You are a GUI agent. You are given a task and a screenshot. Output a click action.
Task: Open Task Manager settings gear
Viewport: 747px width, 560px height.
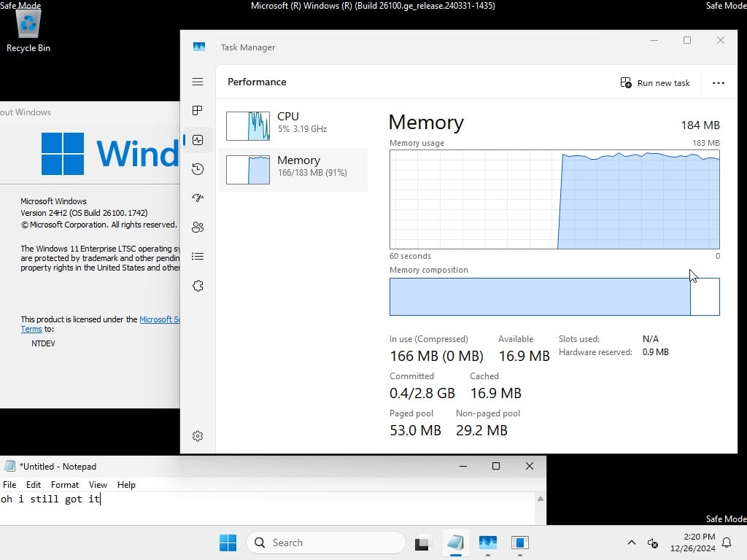point(198,436)
